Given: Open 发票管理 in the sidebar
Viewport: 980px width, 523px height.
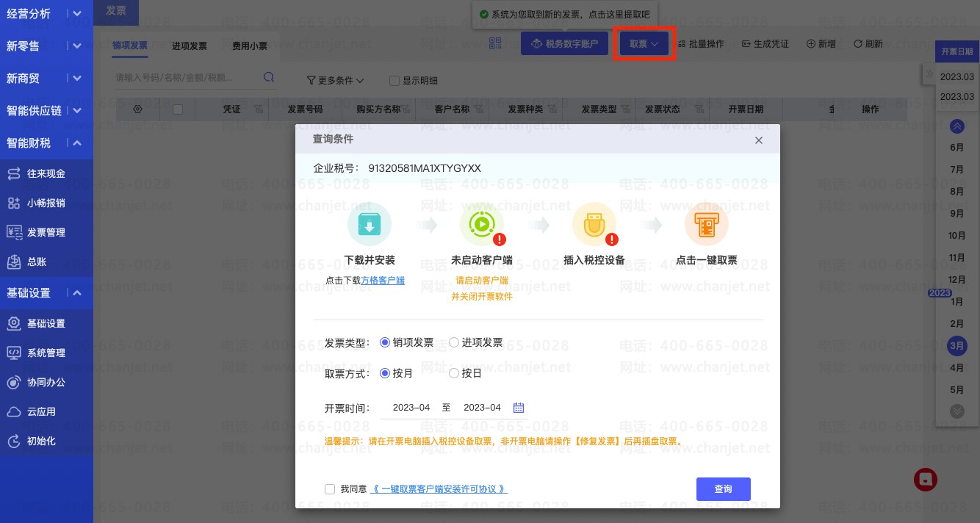Looking at the screenshot, I should tap(46, 232).
